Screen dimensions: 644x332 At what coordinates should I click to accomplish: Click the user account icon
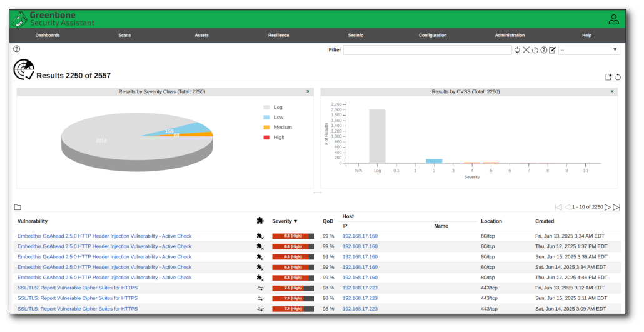[x=613, y=19]
